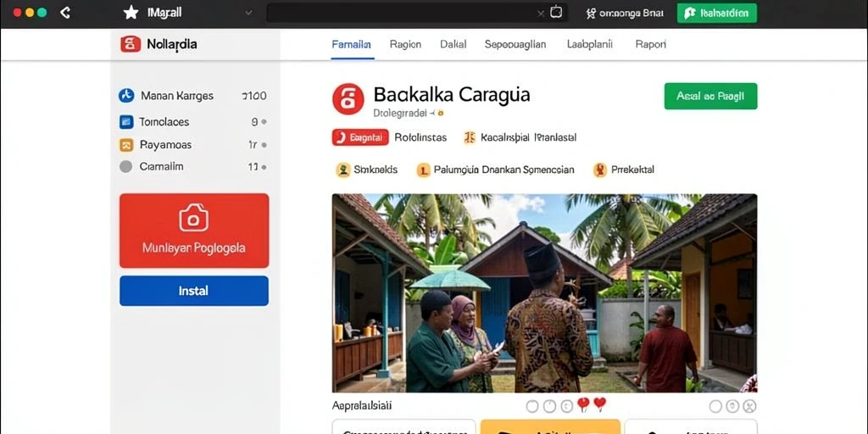Select the Dalial tab
The width and height of the screenshot is (868, 434).
[453, 44]
